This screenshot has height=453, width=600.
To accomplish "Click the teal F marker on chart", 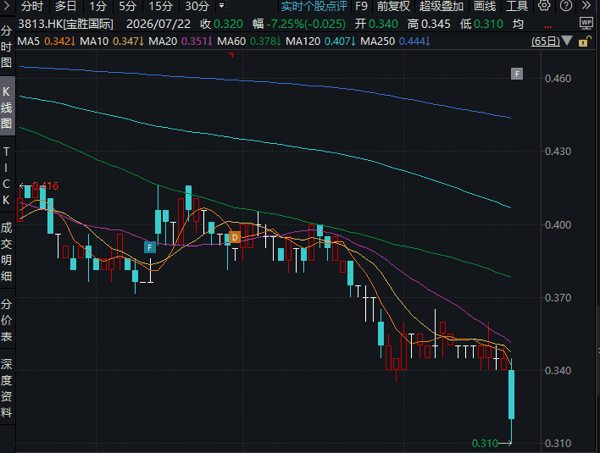I will coord(150,248).
